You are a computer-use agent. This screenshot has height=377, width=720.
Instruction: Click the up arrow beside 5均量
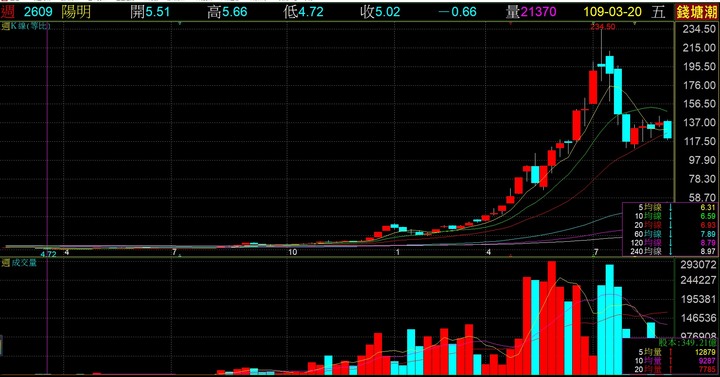coord(671,352)
